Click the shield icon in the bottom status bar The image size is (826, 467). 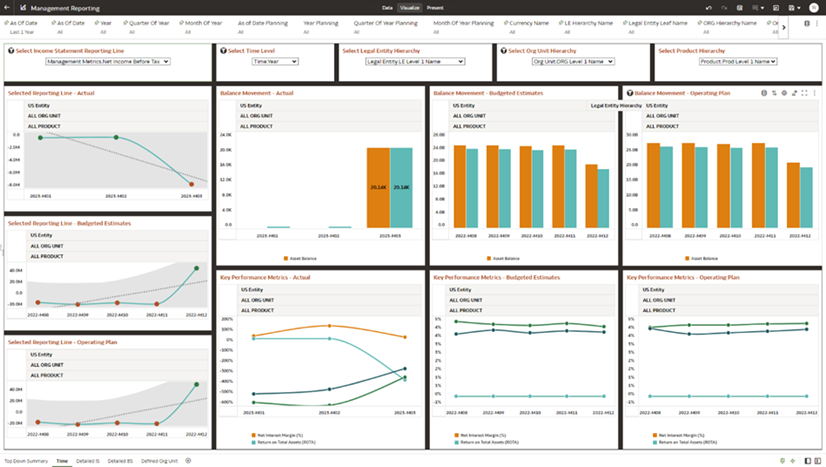pos(782,461)
